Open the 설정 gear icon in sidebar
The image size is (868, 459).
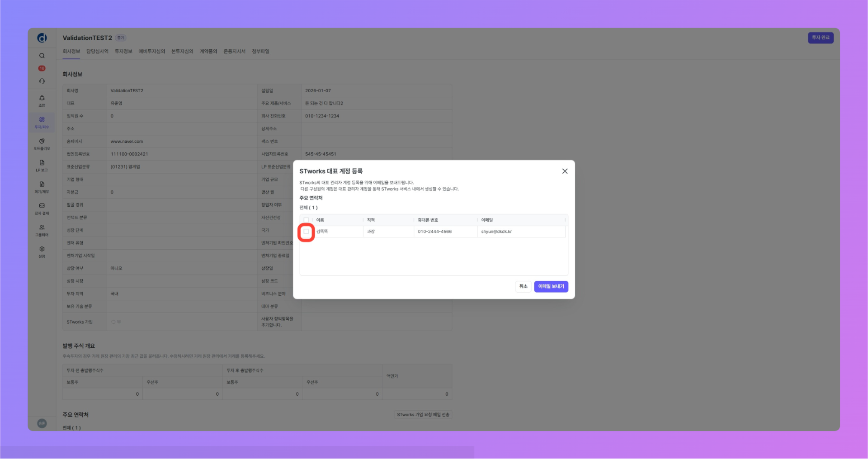tap(42, 252)
